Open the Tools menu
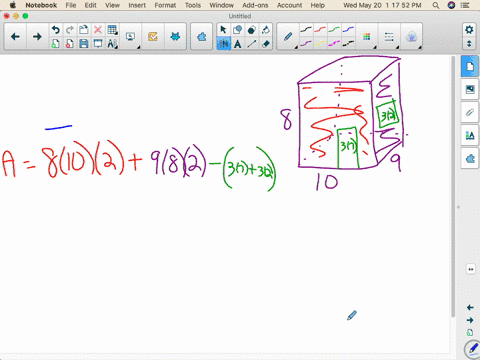The image size is (480, 360). (193, 5)
